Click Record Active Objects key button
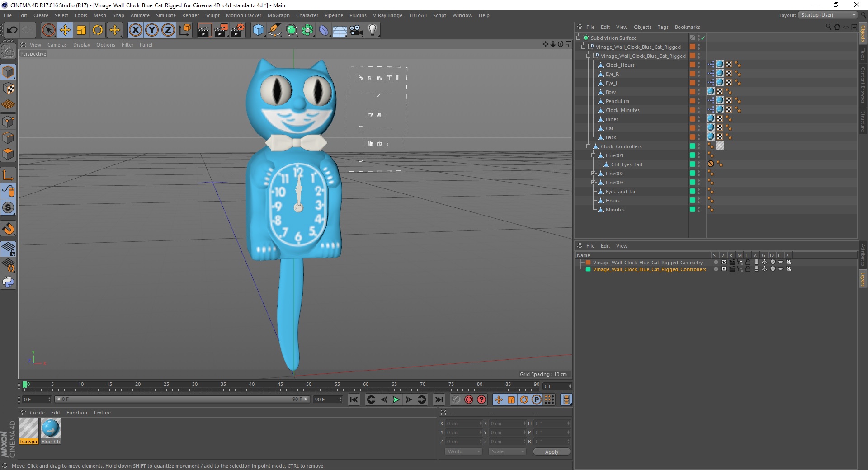 click(x=456, y=399)
